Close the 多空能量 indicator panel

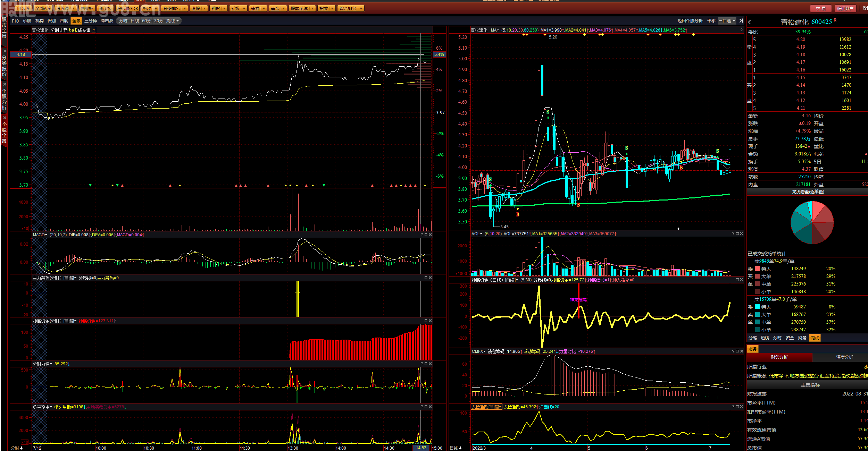point(430,407)
